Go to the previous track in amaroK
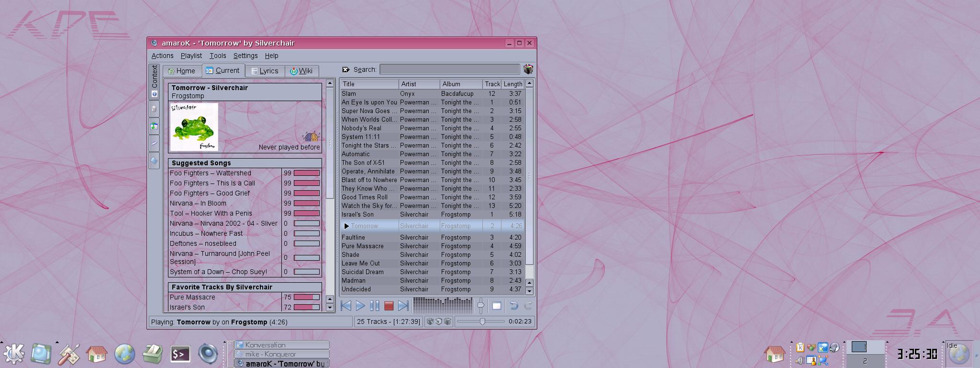980x368 pixels. (x=346, y=306)
